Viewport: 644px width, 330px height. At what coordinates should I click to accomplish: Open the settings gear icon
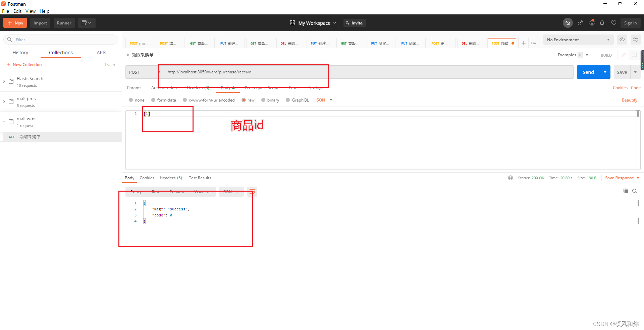click(592, 23)
